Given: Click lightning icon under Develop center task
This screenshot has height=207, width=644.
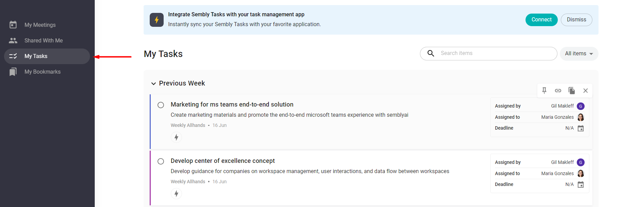Looking at the screenshot, I should 176,193.
